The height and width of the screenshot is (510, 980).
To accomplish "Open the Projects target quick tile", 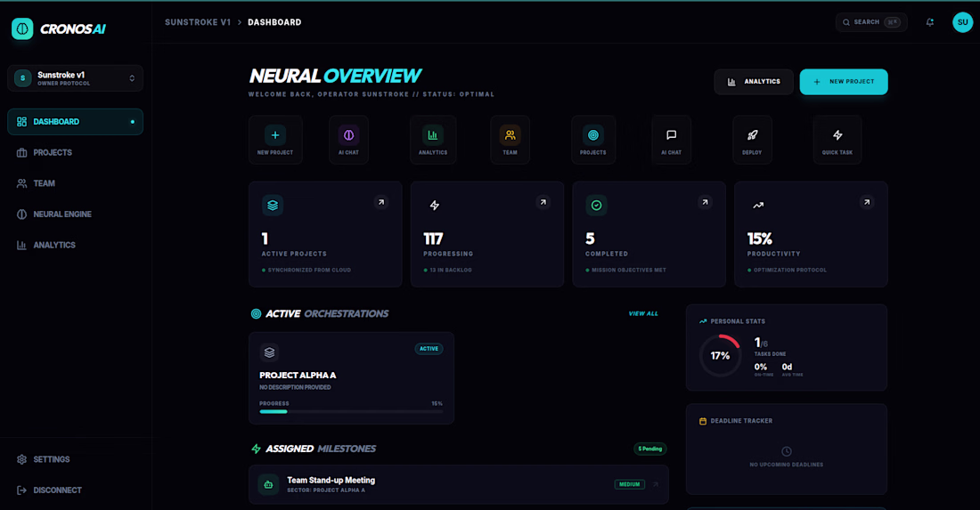I will coord(593,140).
